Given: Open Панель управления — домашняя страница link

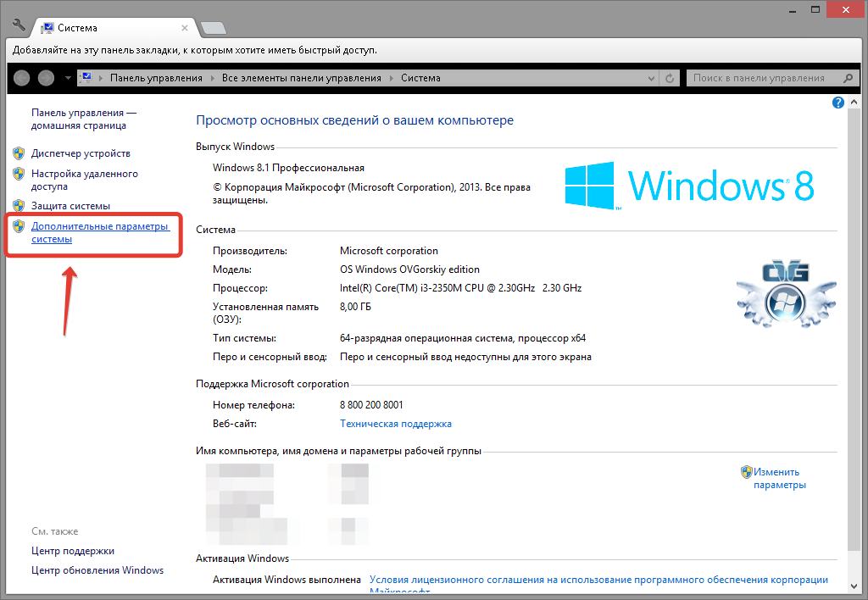Looking at the screenshot, I should pos(84,119).
